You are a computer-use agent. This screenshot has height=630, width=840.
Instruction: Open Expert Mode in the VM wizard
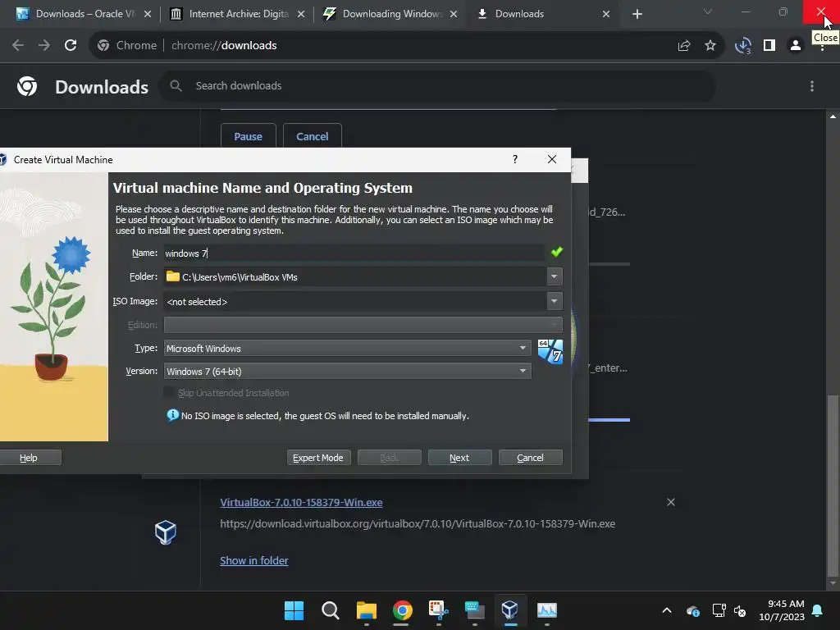pyautogui.click(x=318, y=458)
